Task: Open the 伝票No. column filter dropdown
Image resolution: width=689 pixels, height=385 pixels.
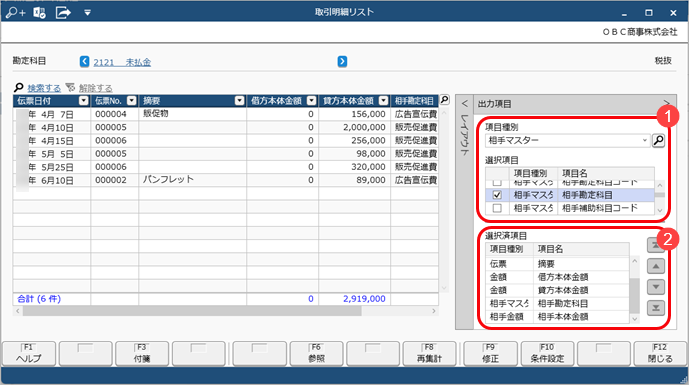Action: [131, 101]
